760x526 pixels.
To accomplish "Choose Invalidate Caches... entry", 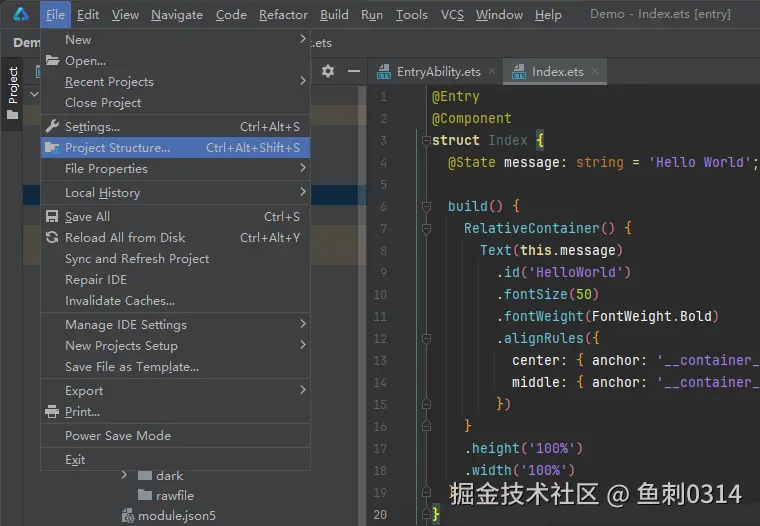I will click(x=175, y=301).
